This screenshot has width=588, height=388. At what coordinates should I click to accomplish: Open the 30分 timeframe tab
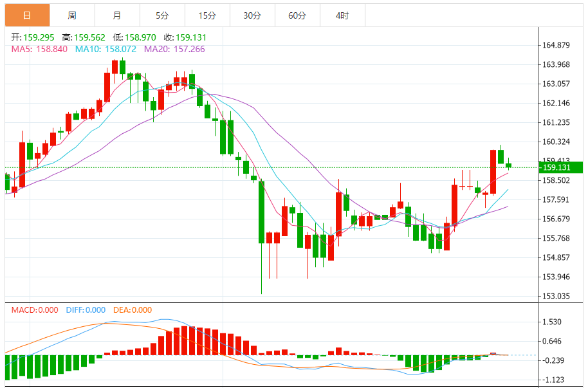(252, 15)
